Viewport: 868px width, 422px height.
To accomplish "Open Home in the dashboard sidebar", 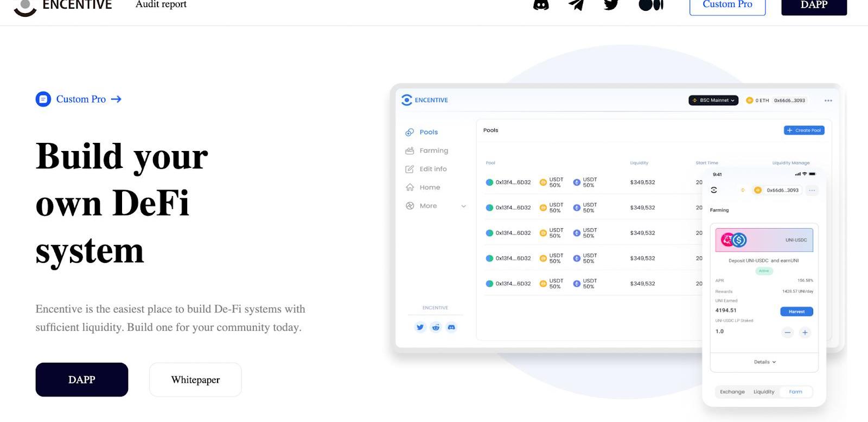I will pyautogui.click(x=430, y=187).
